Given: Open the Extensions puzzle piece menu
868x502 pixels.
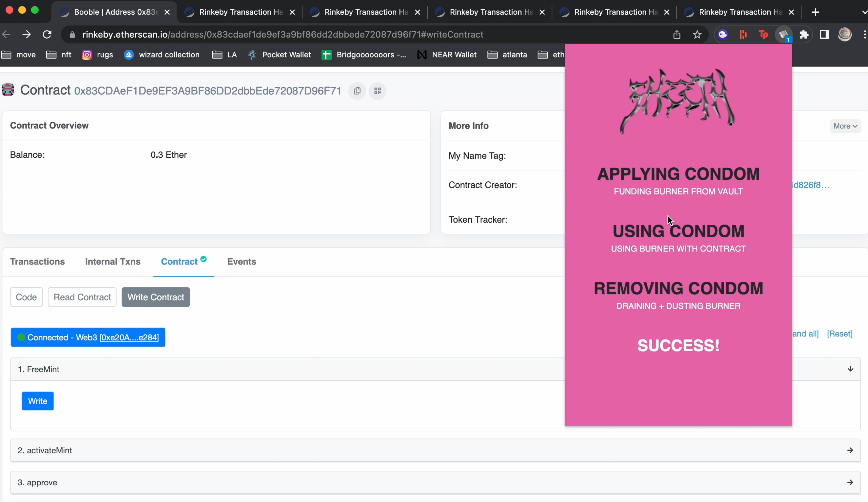Looking at the screenshot, I should click(x=804, y=34).
